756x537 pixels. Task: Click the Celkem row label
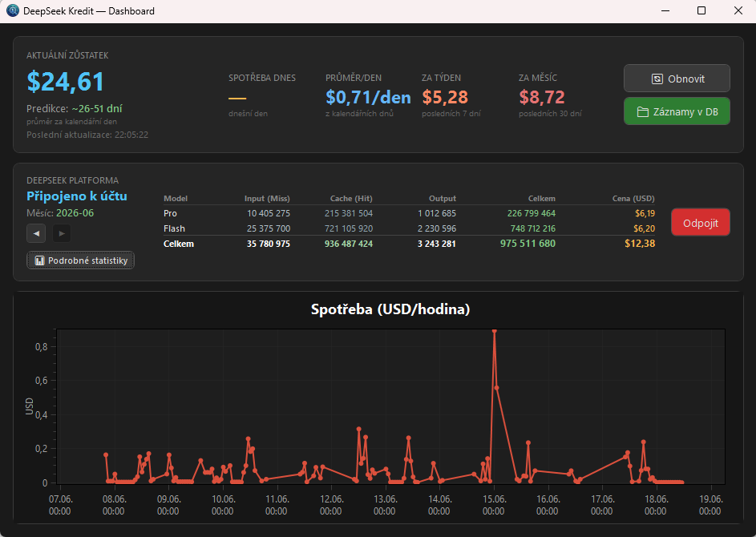179,244
